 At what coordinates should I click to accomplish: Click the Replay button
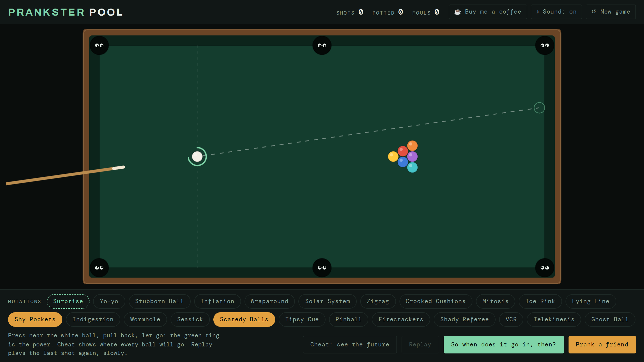tap(420, 345)
